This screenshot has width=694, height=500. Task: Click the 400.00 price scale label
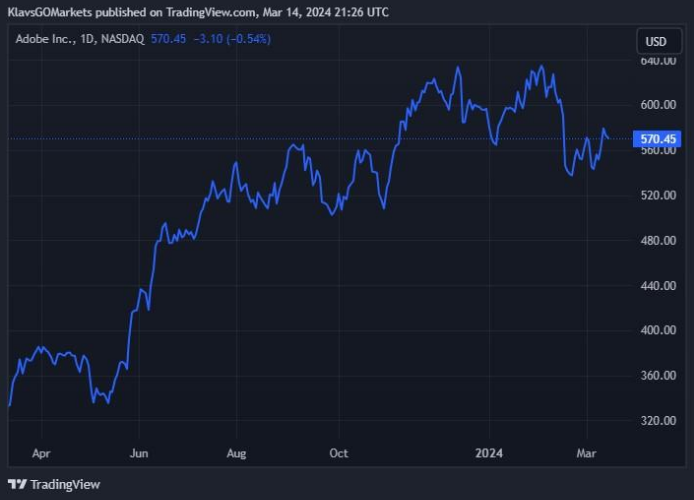tap(656, 331)
